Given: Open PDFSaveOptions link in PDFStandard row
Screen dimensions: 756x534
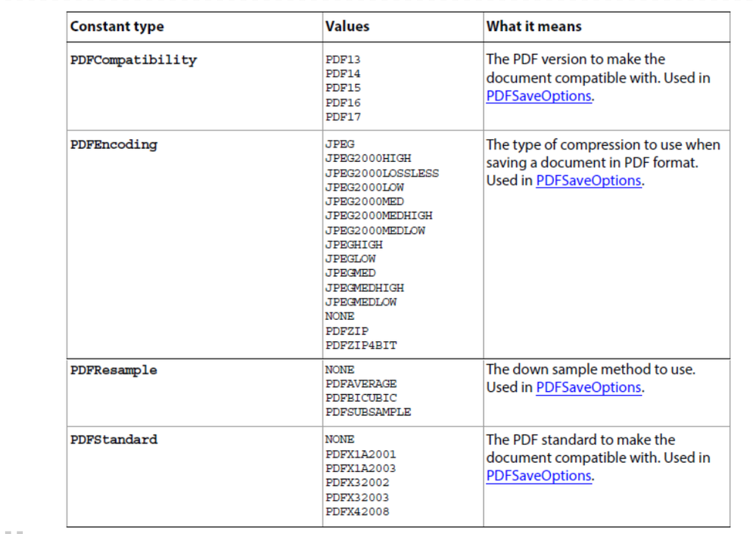Looking at the screenshot, I should coord(538,476).
